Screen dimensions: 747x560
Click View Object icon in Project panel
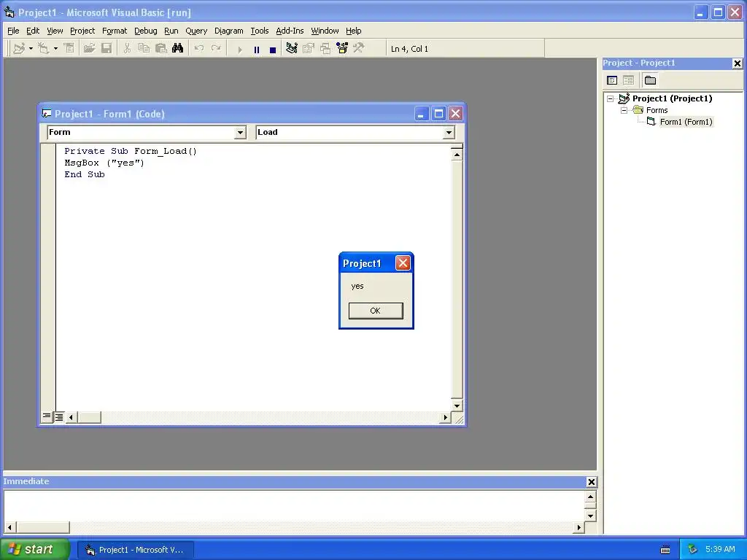click(x=628, y=80)
